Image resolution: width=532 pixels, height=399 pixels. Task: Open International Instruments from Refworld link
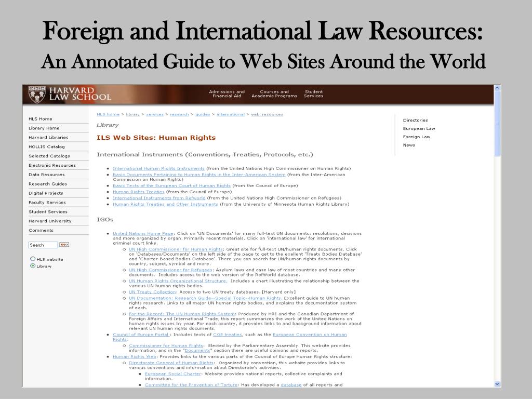pyautogui.click(x=159, y=198)
